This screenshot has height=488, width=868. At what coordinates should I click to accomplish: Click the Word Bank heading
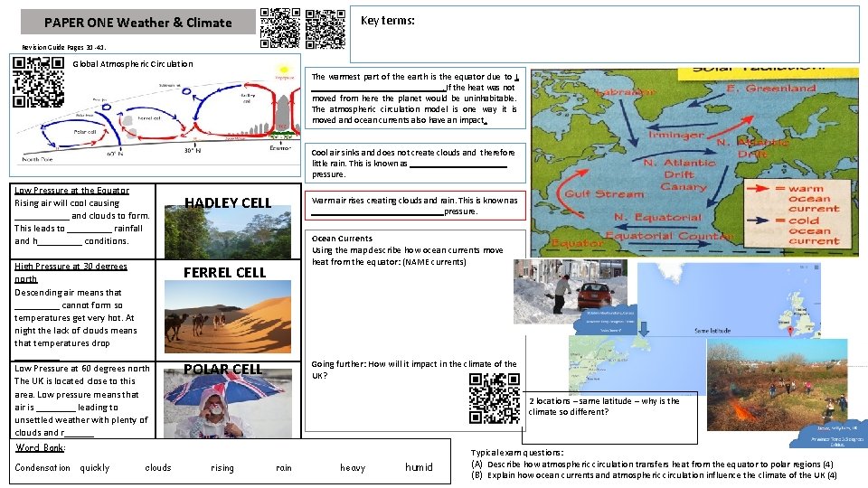40,447
